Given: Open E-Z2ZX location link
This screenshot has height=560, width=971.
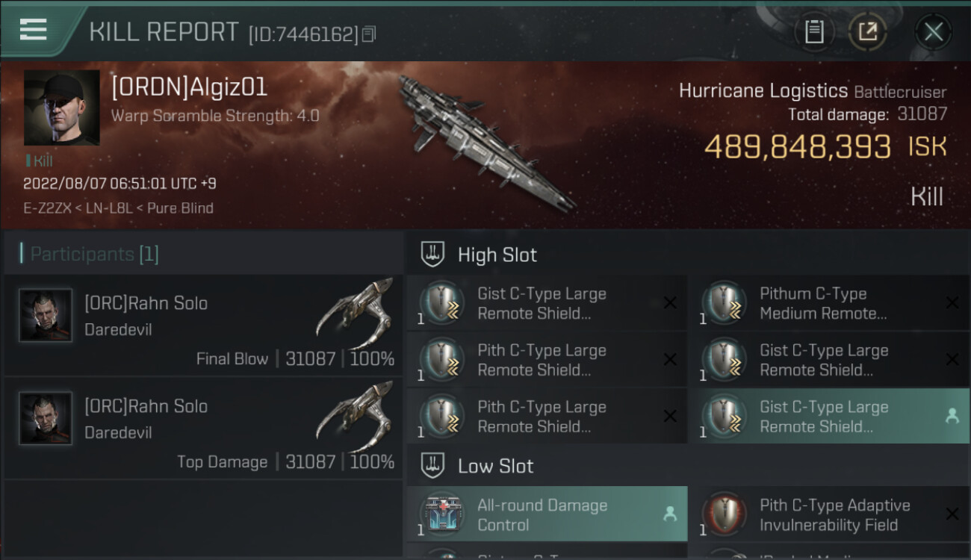Looking at the screenshot, I should (46, 208).
